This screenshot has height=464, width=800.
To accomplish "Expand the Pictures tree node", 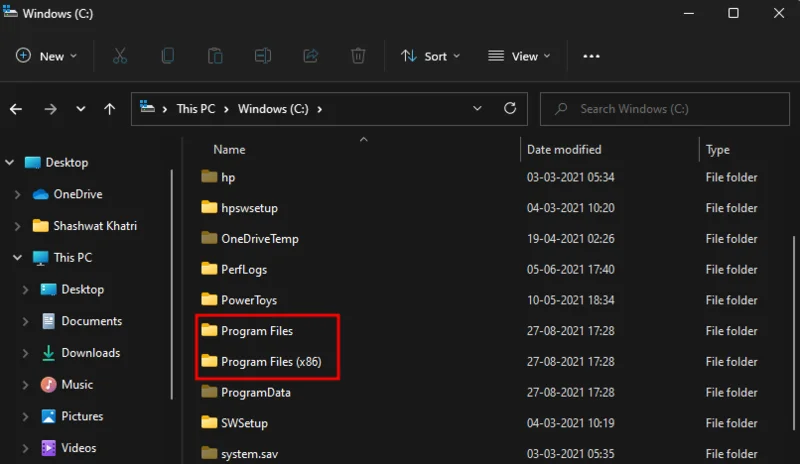I will tap(25, 416).
